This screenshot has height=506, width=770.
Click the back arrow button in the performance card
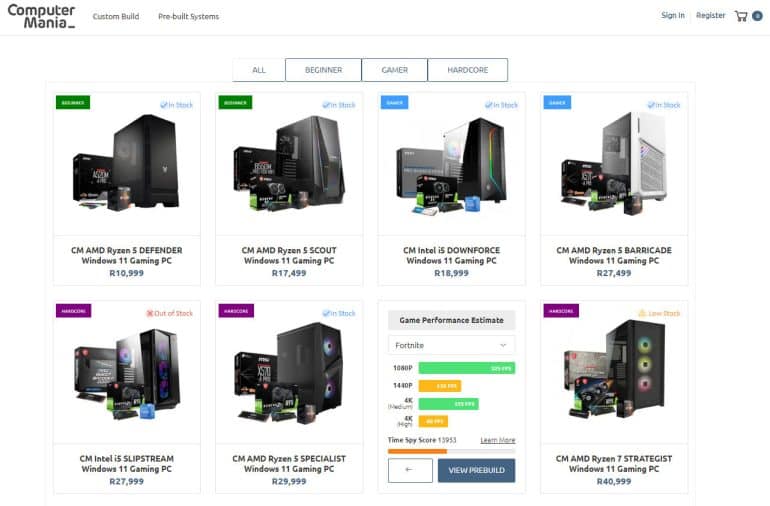coord(410,470)
